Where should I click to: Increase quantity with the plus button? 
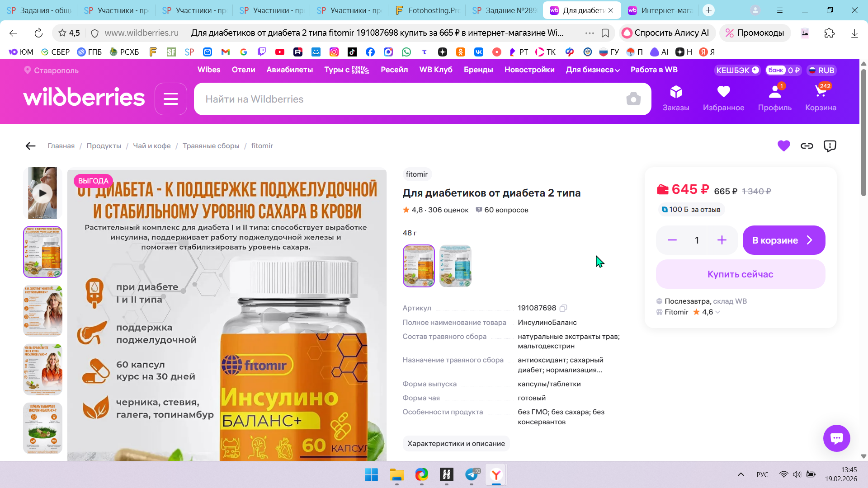pos(722,240)
